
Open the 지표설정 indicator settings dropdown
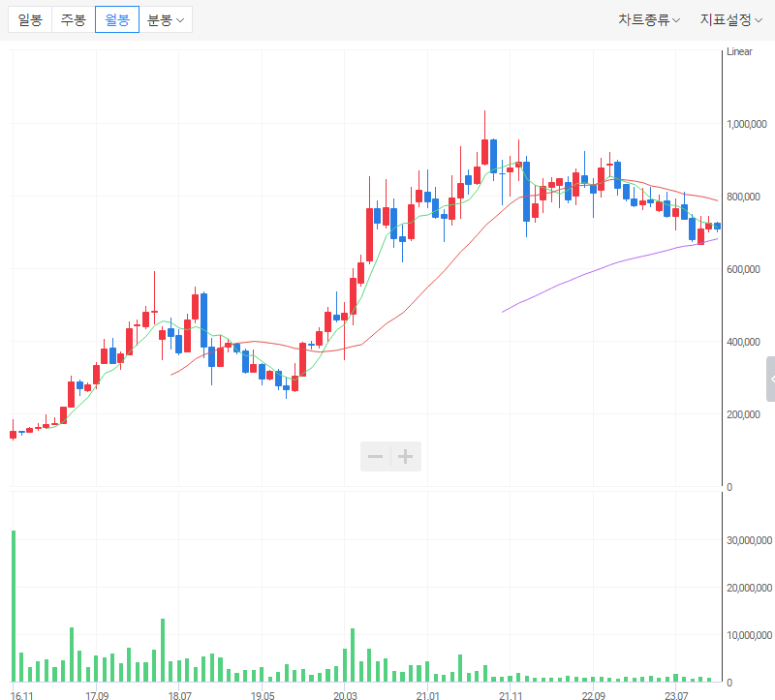731,19
